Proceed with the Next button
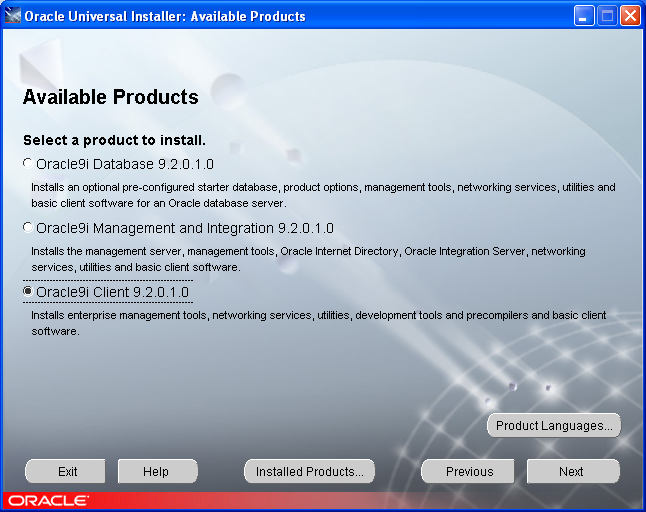 pos(573,471)
